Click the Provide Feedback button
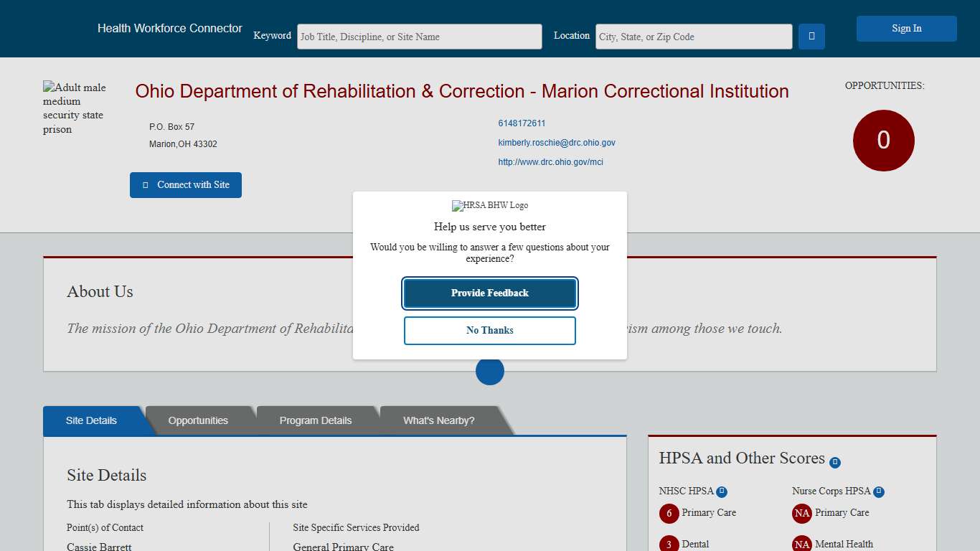 click(490, 293)
